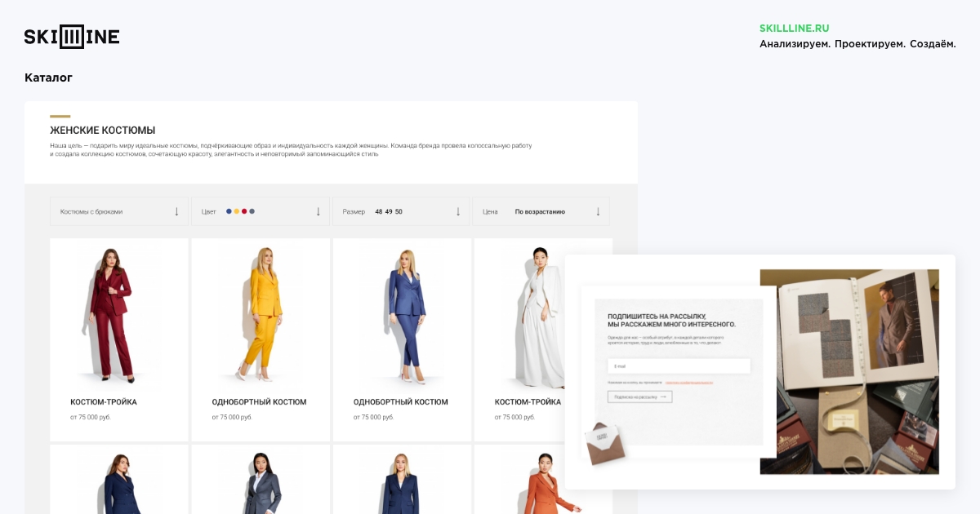Click the Подписка на рассылку button

[640, 397]
